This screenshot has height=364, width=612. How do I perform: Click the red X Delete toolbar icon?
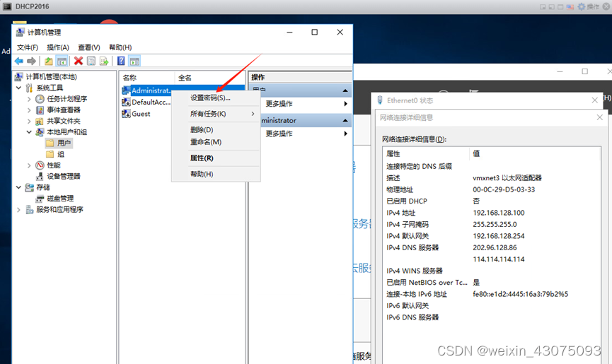[x=79, y=61]
